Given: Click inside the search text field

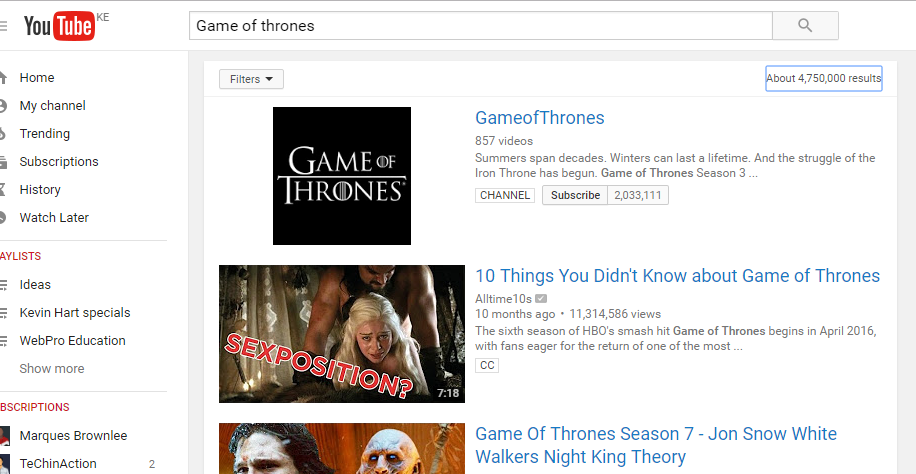Looking at the screenshot, I should pyautogui.click(x=480, y=26).
